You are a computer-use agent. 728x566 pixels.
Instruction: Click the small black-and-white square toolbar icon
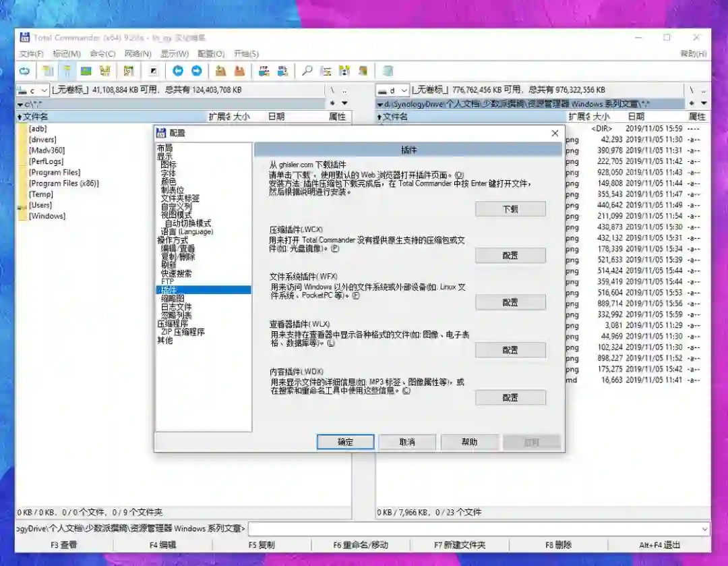(153, 71)
